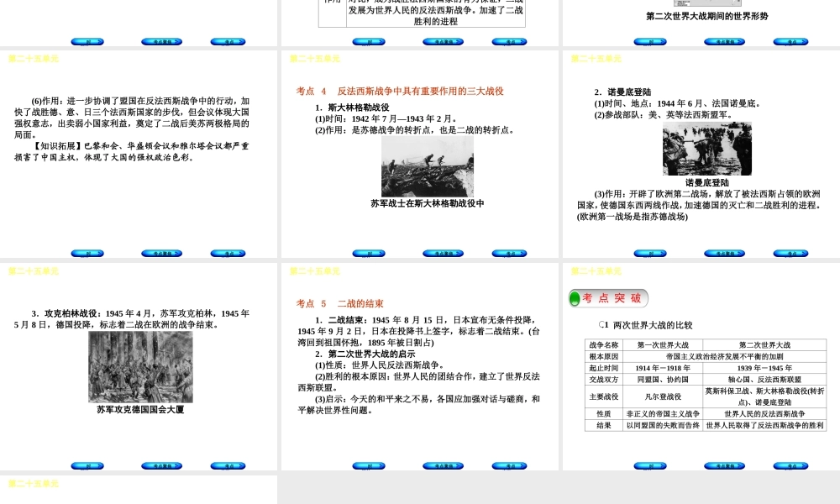
Task: Click table row header 主要战役
Action: (x=604, y=396)
